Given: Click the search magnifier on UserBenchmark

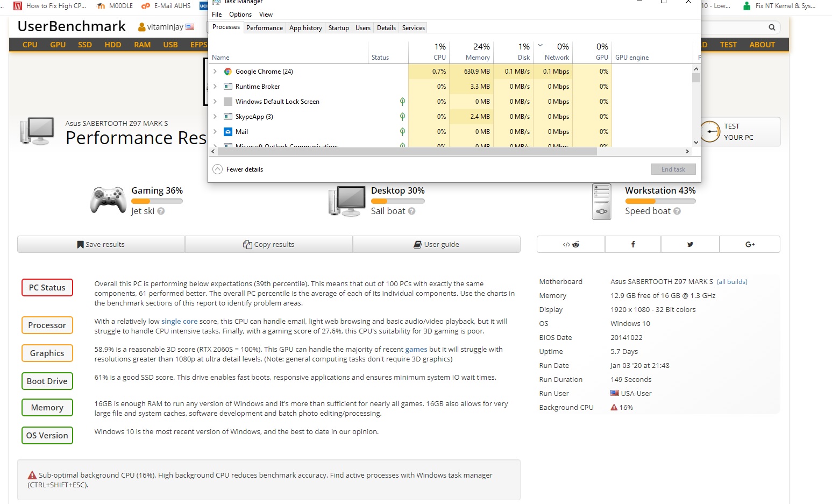Looking at the screenshot, I should click(x=772, y=27).
